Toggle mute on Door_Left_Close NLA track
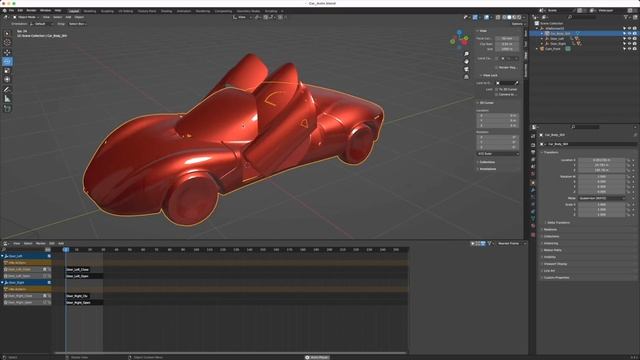 pos(45,269)
